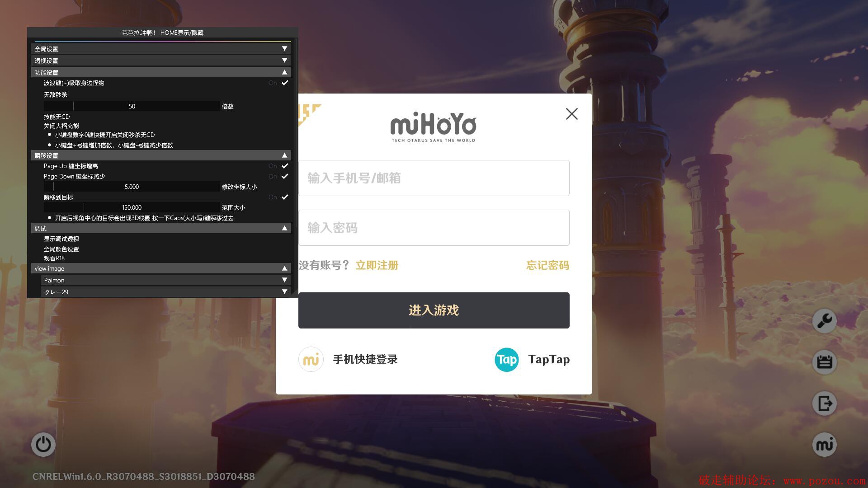Click the 立即注册 register link
The height and width of the screenshot is (488, 868).
(x=377, y=265)
